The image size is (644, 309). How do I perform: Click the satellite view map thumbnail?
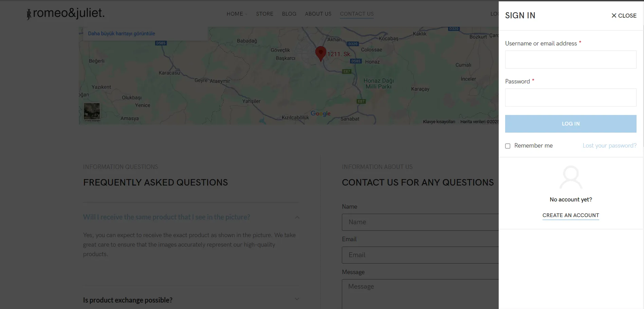point(92,111)
